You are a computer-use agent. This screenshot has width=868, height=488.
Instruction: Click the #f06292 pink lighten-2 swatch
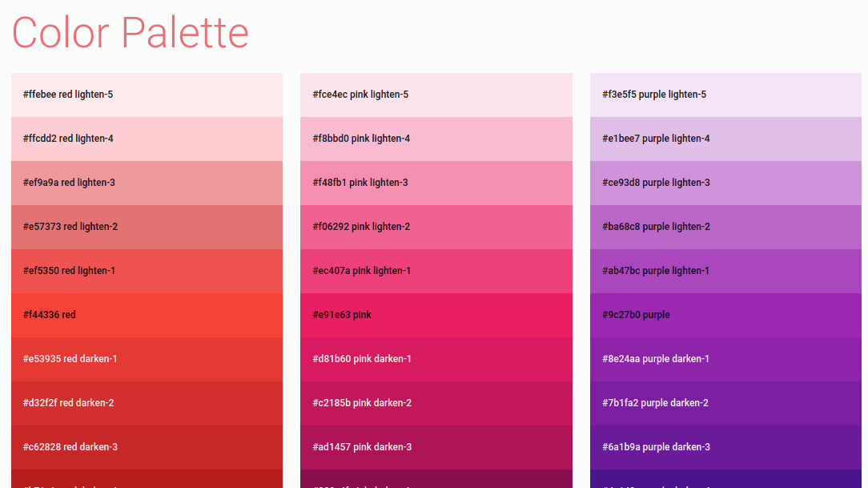(436, 227)
